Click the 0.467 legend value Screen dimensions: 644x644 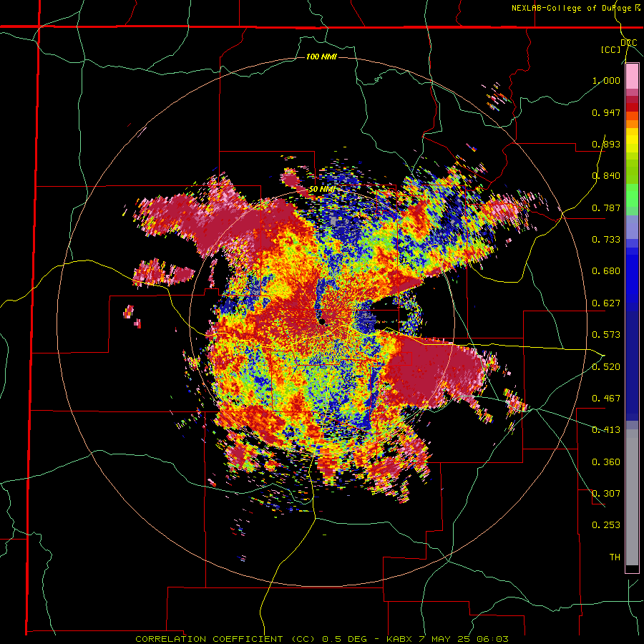[x=606, y=398]
